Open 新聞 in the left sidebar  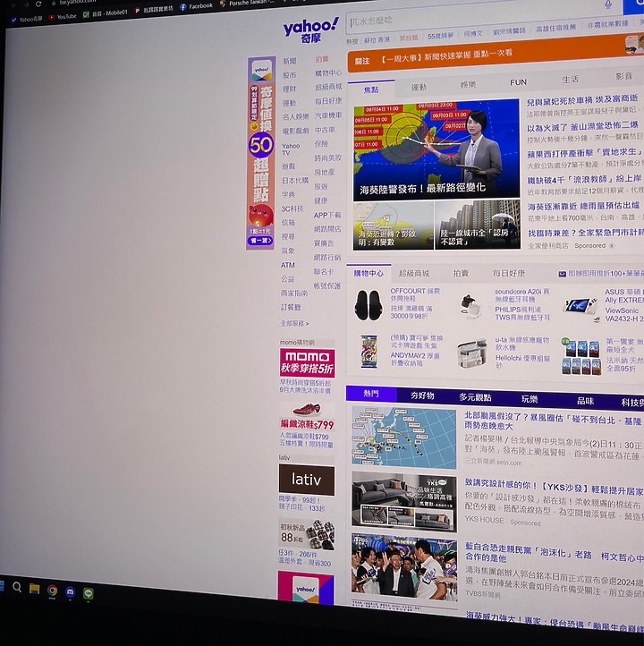pos(290,61)
